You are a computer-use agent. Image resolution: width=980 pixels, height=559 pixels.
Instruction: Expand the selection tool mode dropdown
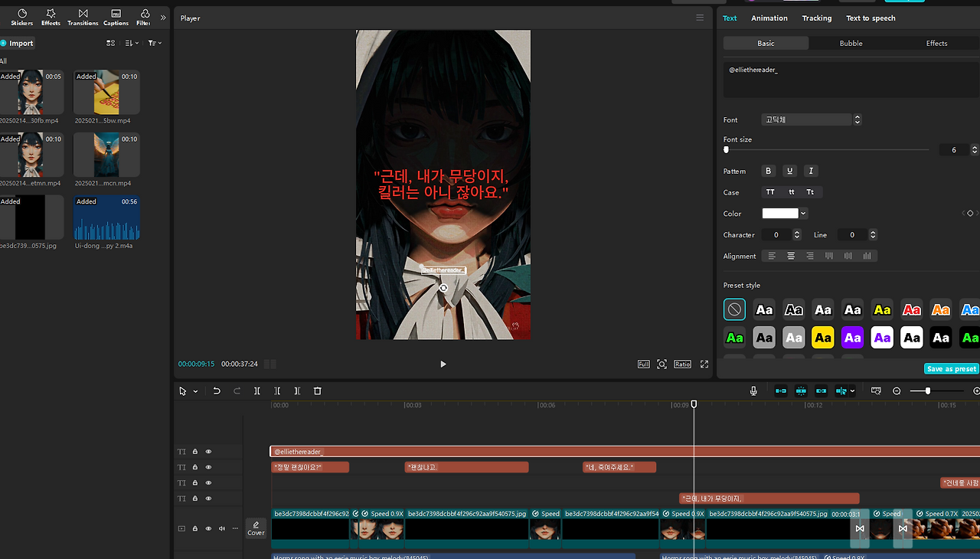(x=196, y=391)
